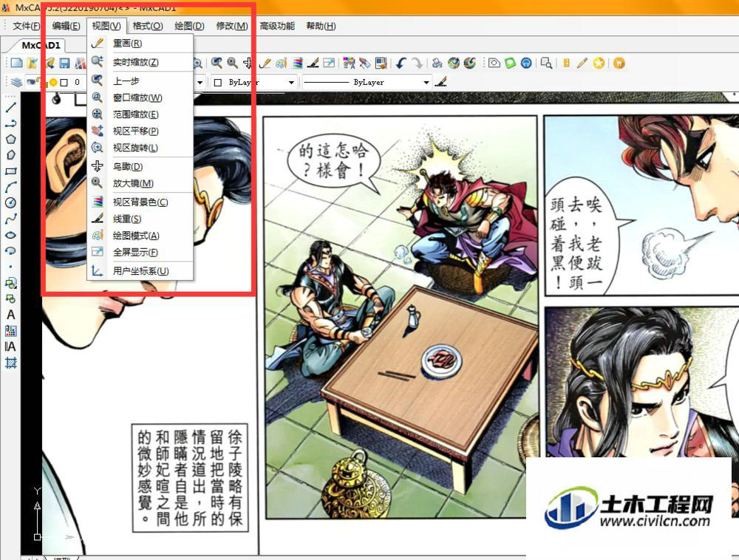
Task: Click the blue circular upload icon
Action: click(x=526, y=63)
